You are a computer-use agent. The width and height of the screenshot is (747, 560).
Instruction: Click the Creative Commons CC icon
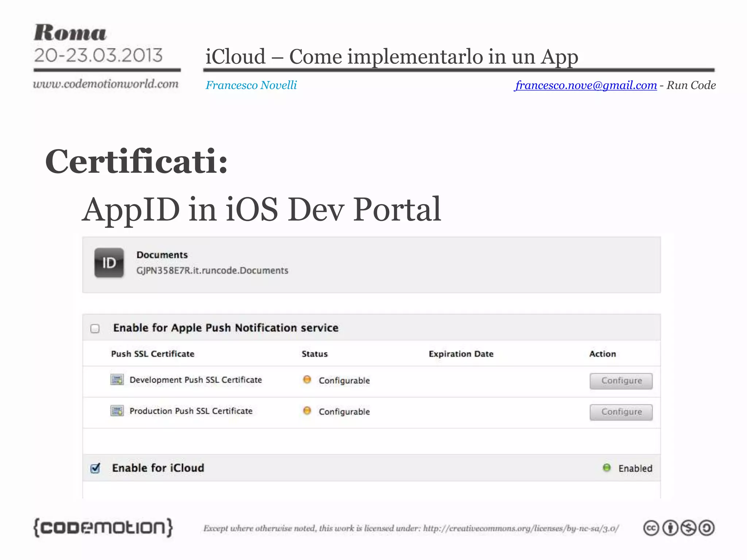[651, 528]
